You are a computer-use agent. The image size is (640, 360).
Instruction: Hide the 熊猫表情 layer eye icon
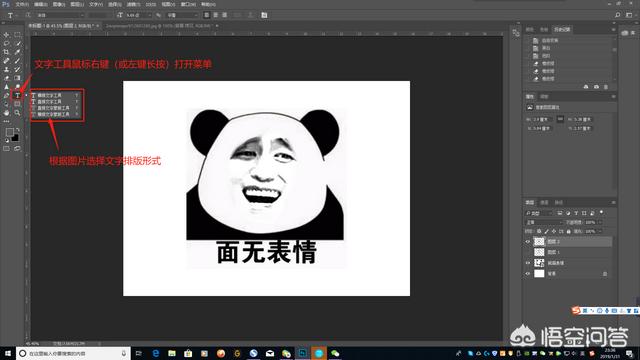tap(527, 263)
